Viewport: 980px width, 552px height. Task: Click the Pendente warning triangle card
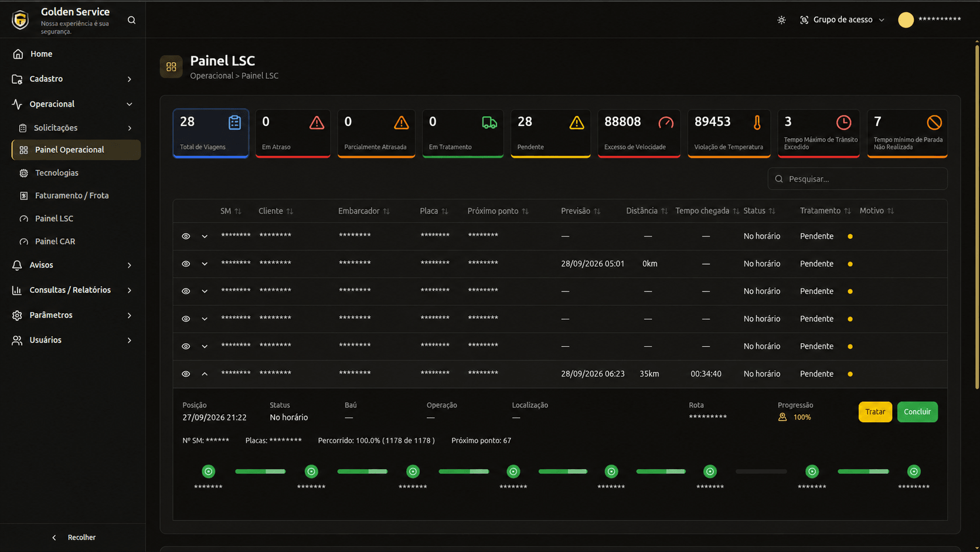pyautogui.click(x=550, y=133)
